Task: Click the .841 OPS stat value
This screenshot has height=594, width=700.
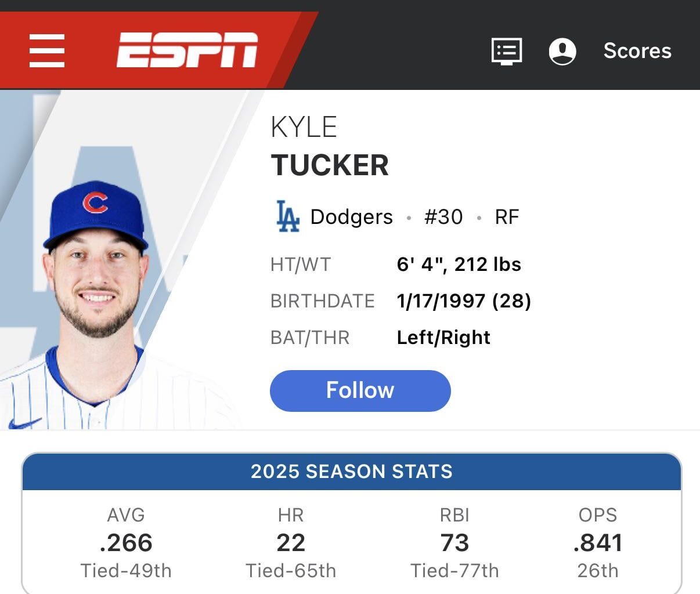Action: (598, 543)
